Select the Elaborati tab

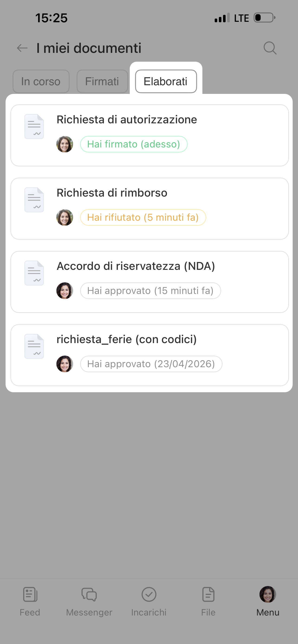(166, 82)
